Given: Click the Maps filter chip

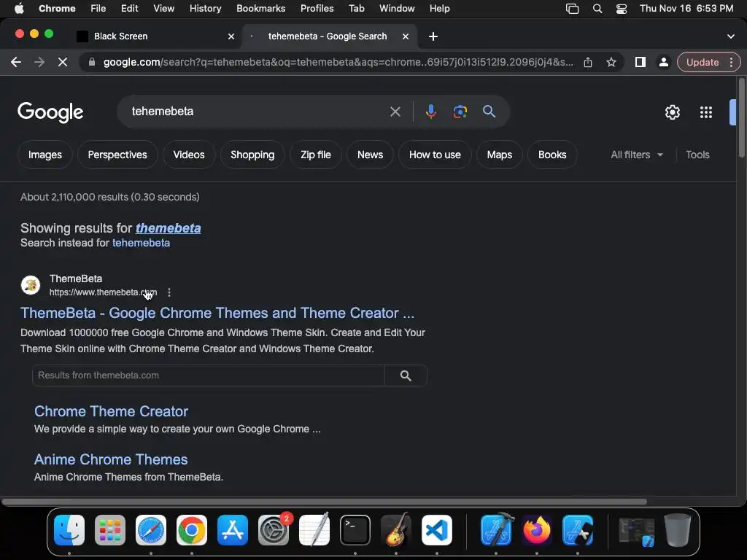Looking at the screenshot, I should [x=499, y=155].
